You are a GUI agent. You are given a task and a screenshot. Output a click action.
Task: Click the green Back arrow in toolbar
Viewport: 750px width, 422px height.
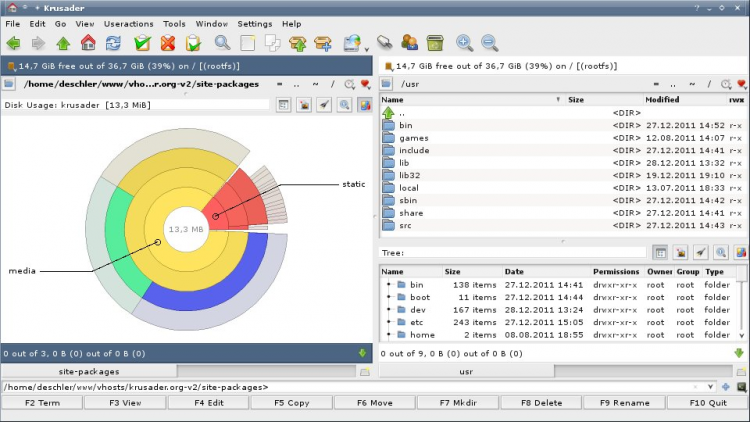[x=13, y=43]
